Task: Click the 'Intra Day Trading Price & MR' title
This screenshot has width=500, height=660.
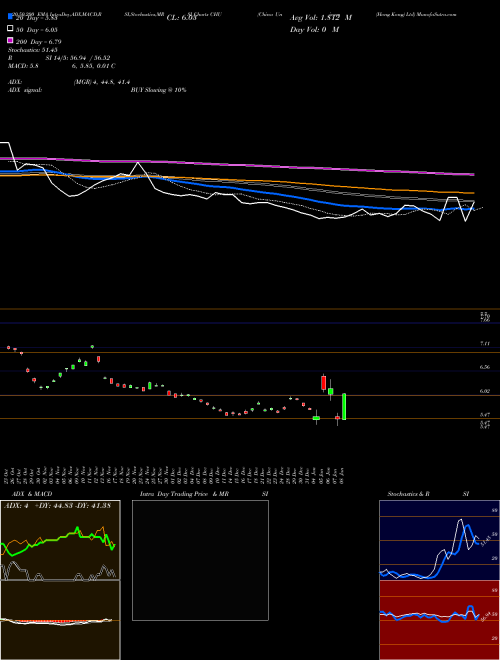Action: click(x=184, y=494)
